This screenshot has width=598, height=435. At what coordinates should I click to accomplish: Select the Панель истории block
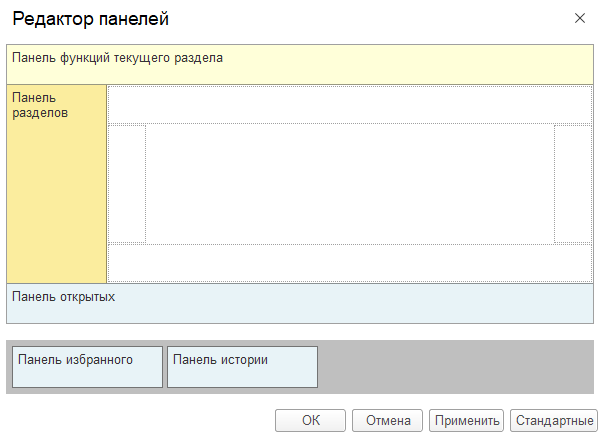[x=242, y=367]
